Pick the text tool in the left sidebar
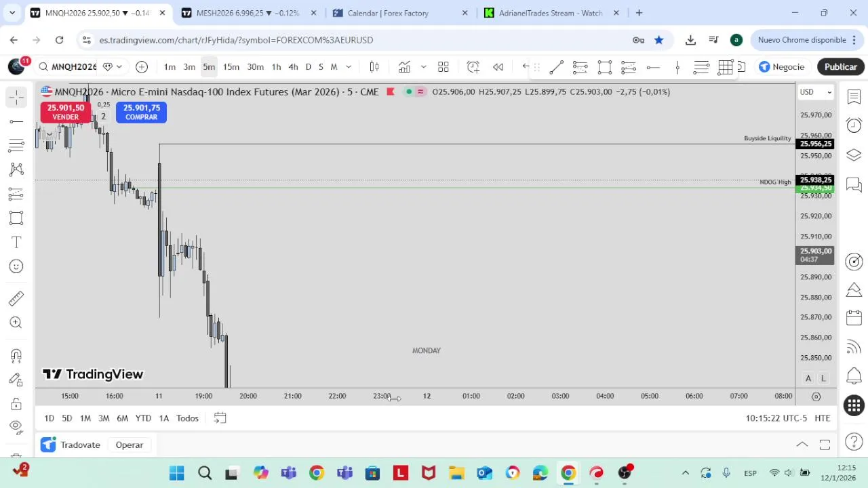Screen dimensions: 868x488 [x=16, y=243]
